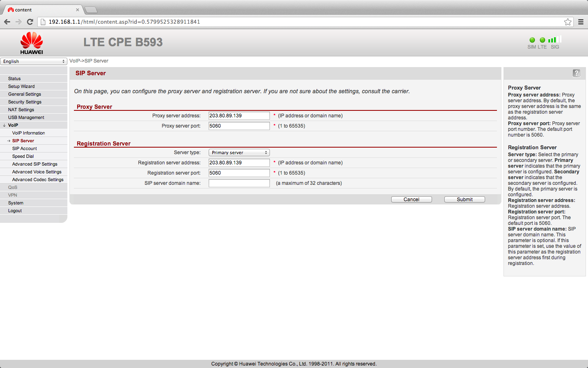This screenshot has width=588, height=368.
Task: Open a new browser tab
Action: [91, 10]
